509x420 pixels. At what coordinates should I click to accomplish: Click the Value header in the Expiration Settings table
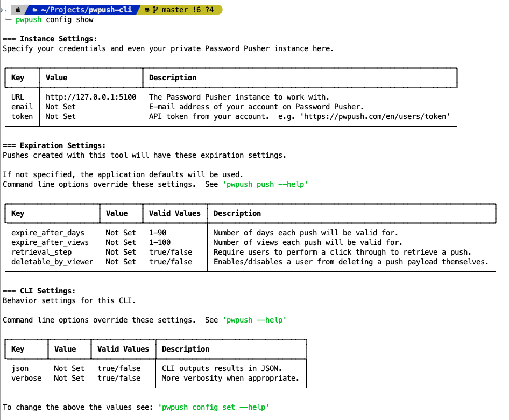click(117, 213)
